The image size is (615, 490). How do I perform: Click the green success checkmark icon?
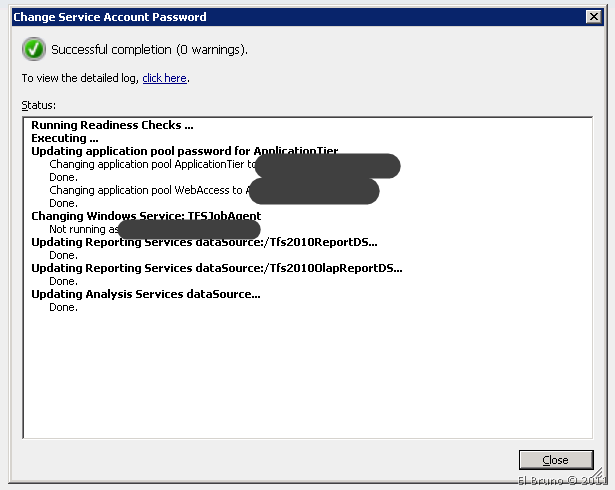34,49
